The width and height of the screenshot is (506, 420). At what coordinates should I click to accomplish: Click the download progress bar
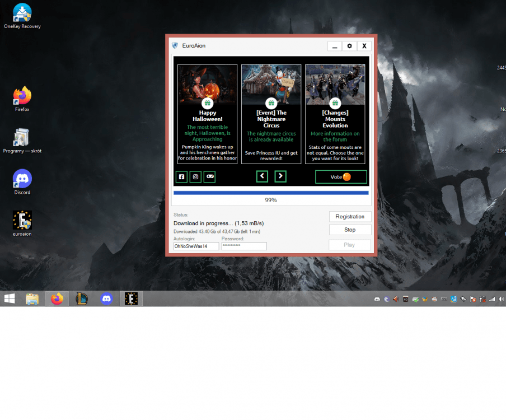(271, 193)
